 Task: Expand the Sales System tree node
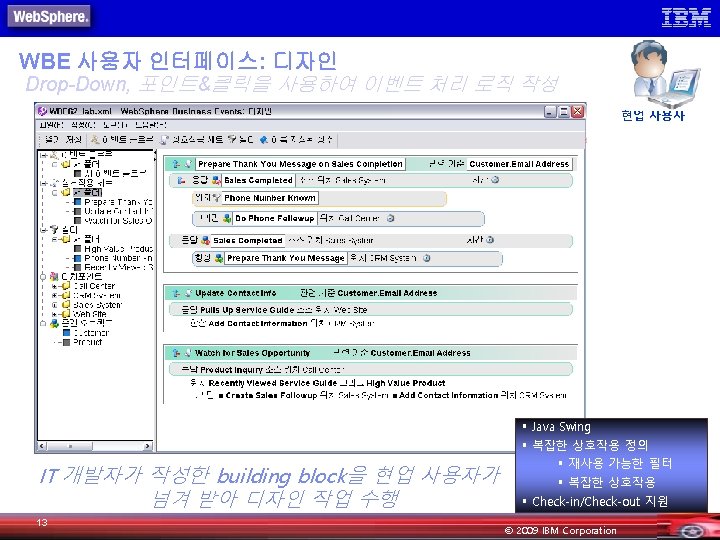(x=55, y=305)
